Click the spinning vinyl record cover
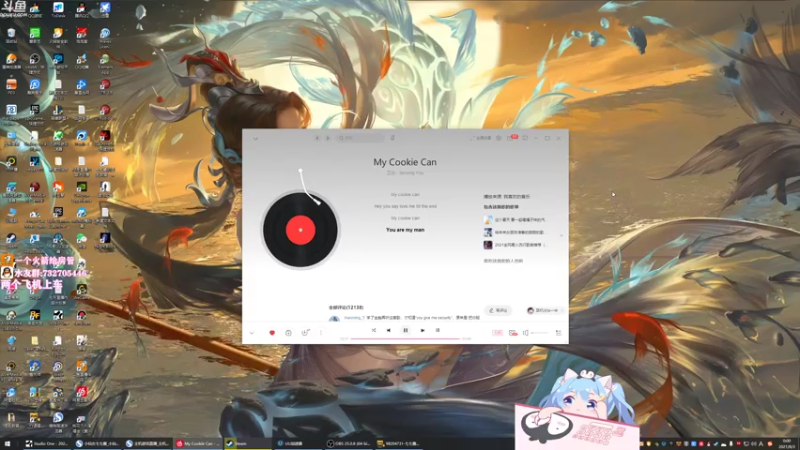Screen dimensions: 800x450 coord(300,230)
